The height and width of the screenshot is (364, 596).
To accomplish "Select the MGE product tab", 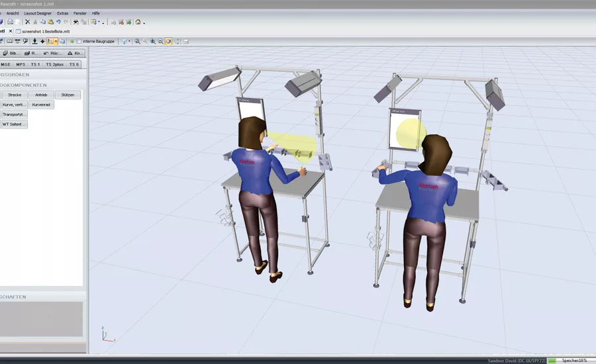I will (6, 65).
